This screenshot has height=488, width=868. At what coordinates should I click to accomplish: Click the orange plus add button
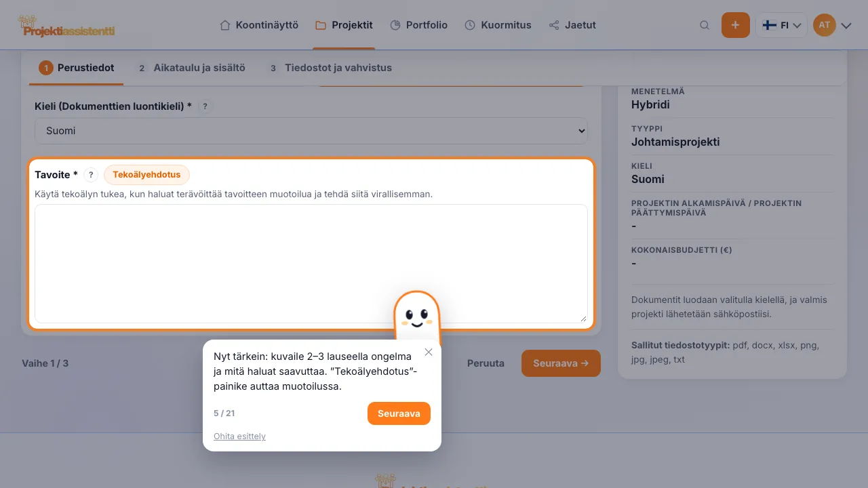(736, 25)
